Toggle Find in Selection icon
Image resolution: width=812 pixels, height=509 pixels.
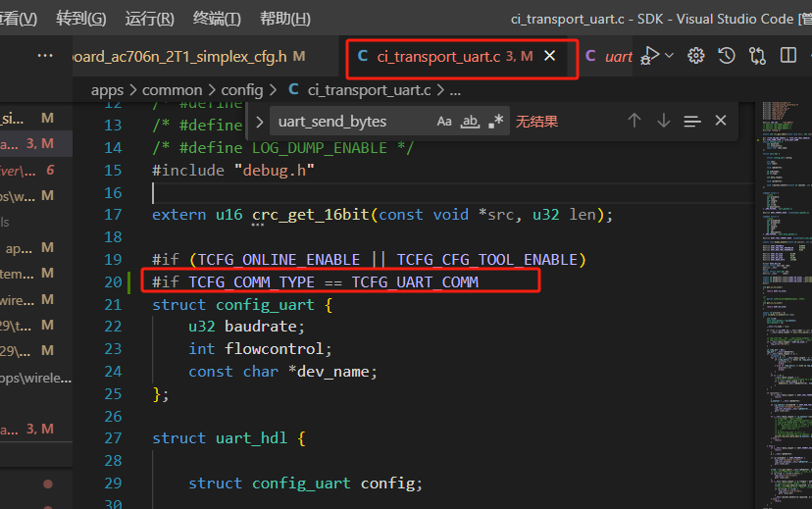point(692,122)
